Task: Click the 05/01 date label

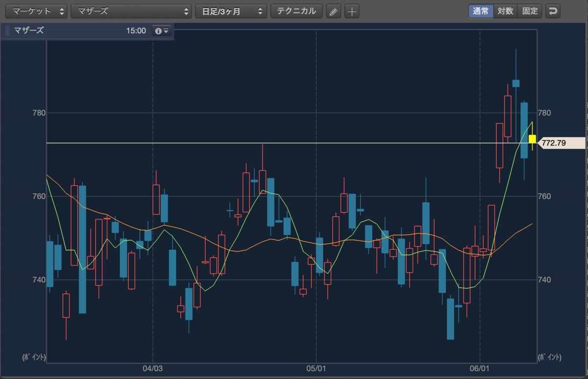Action: coord(316,368)
